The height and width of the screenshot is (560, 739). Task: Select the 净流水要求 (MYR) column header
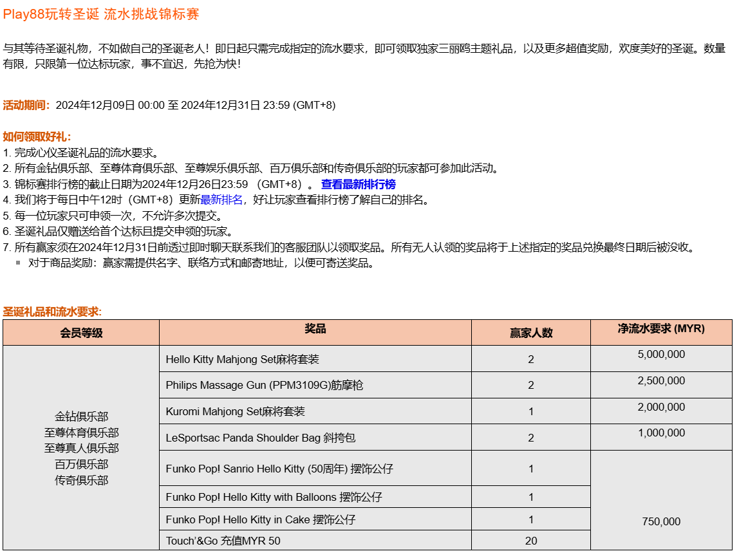coord(661,328)
